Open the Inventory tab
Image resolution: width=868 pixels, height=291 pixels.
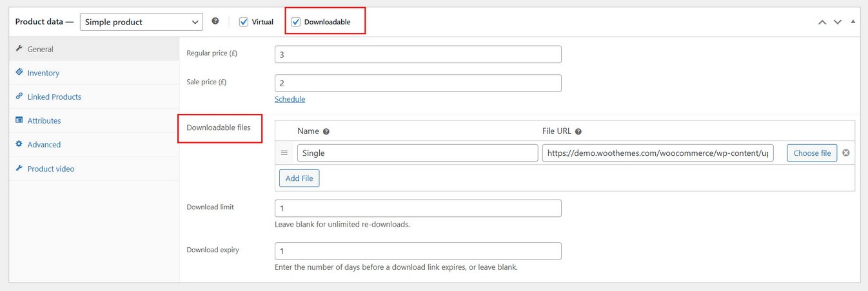43,73
